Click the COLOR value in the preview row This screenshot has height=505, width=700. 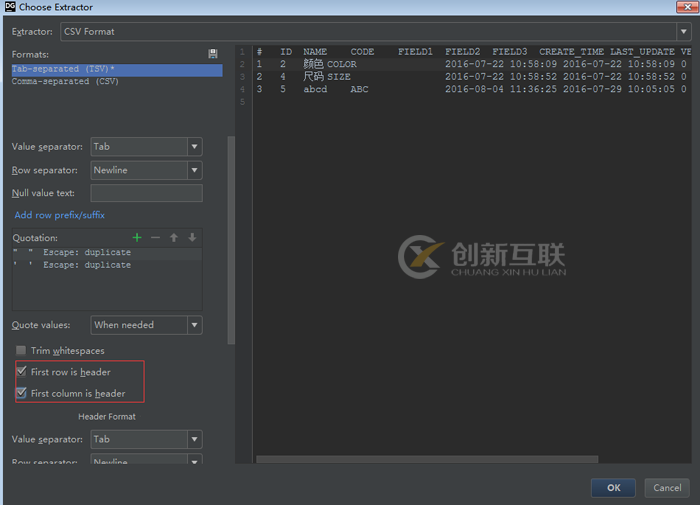point(342,64)
